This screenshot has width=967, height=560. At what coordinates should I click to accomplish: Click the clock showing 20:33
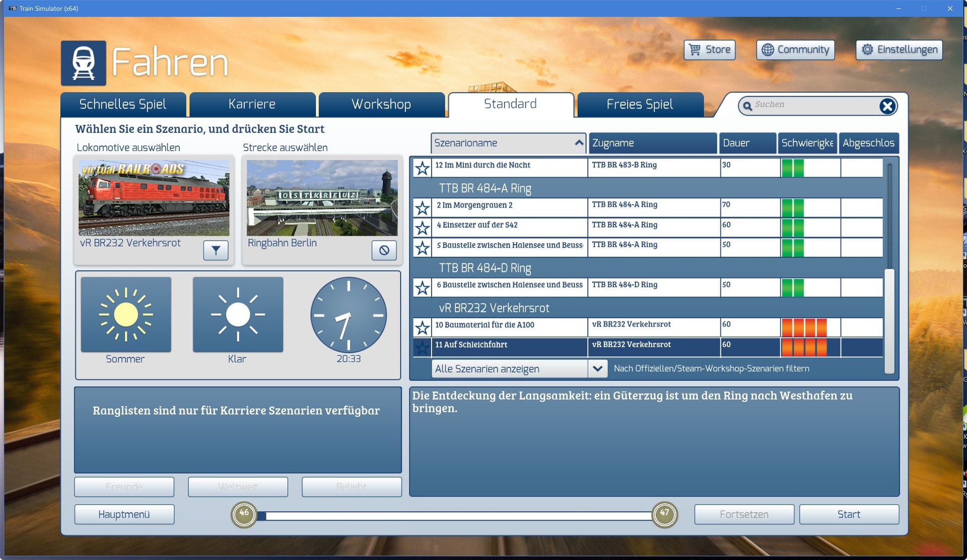pos(349,315)
